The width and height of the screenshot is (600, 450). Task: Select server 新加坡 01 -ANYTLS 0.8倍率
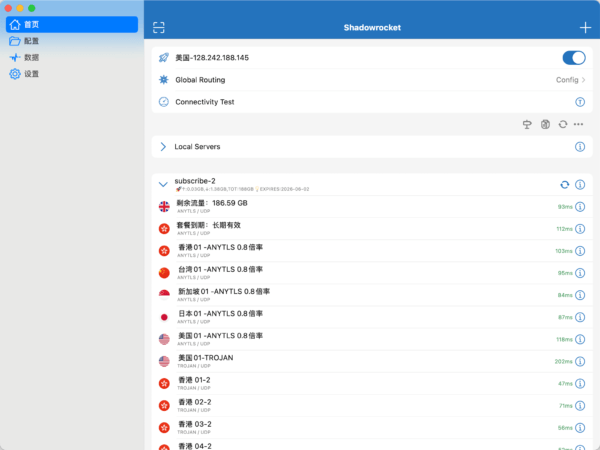(x=372, y=295)
